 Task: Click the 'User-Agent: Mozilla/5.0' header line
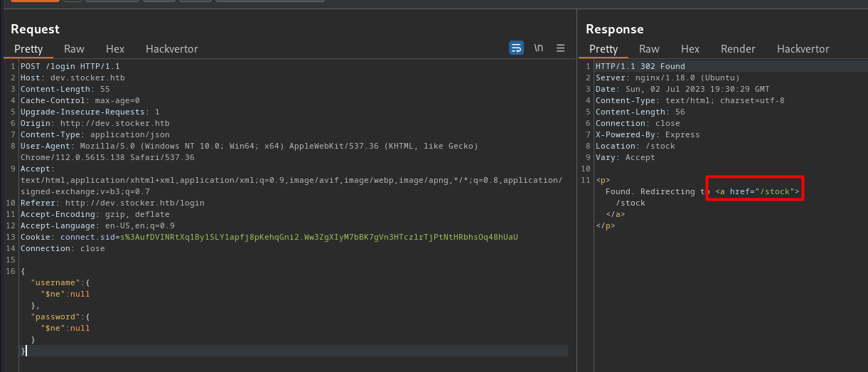coord(250,146)
